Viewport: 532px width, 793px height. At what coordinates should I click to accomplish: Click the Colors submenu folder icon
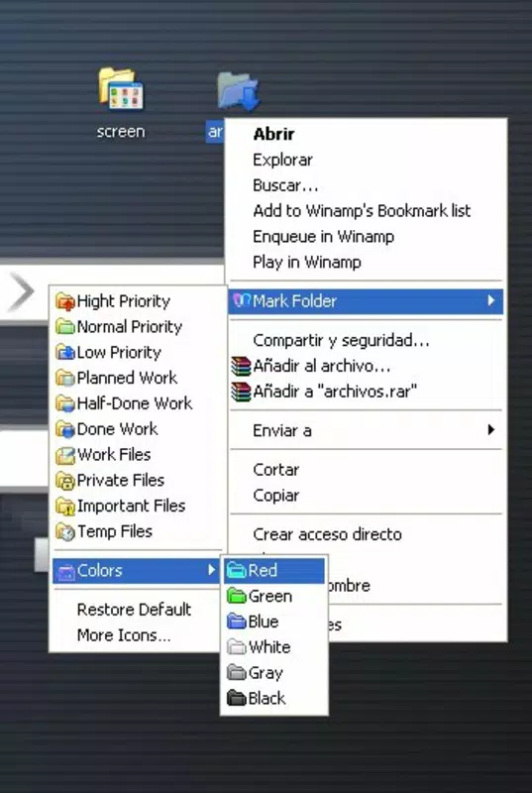tap(65, 572)
